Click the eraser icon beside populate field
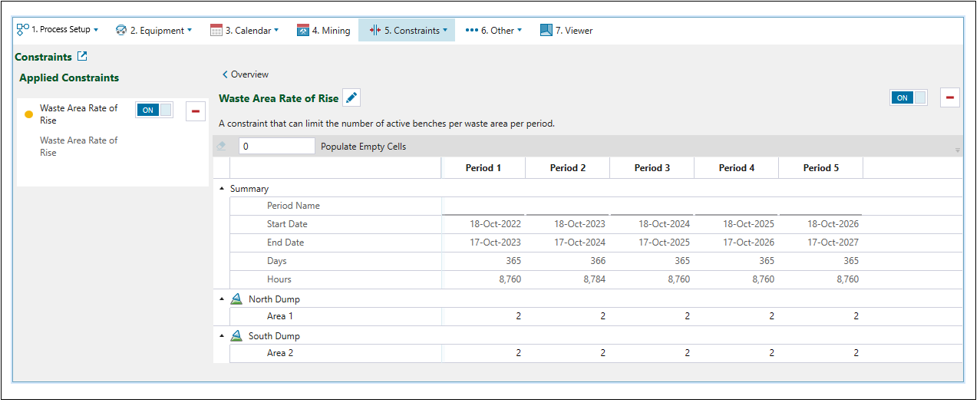The image size is (980, 406). (x=222, y=146)
